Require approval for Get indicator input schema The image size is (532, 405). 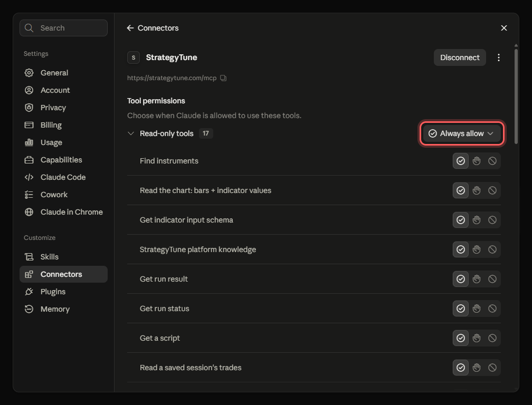coord(477,220)
